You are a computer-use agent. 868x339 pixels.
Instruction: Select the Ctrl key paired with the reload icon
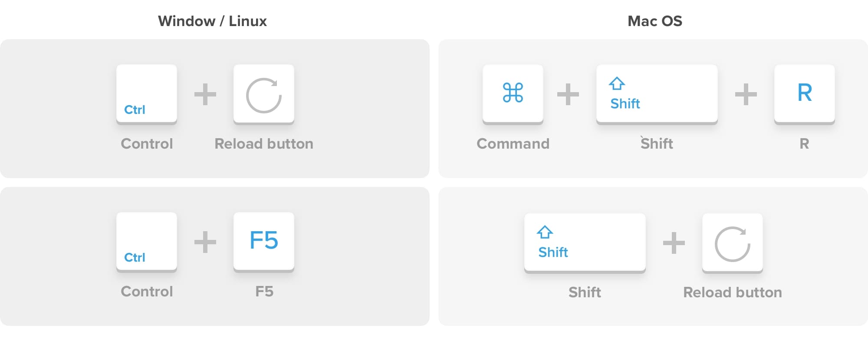(147, 94)
